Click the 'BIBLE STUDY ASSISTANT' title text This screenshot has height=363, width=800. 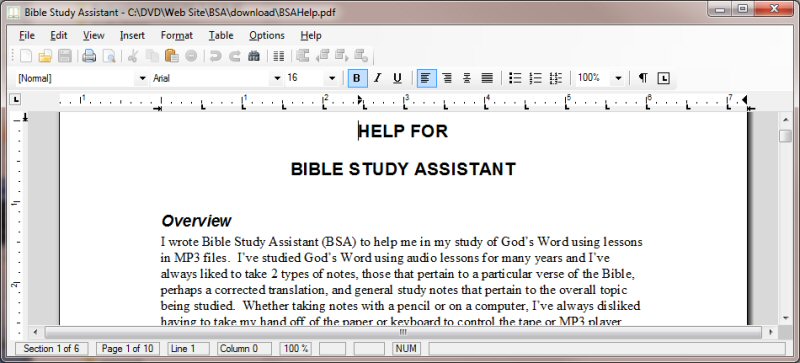pyautogui.click(x=403, y=169)
